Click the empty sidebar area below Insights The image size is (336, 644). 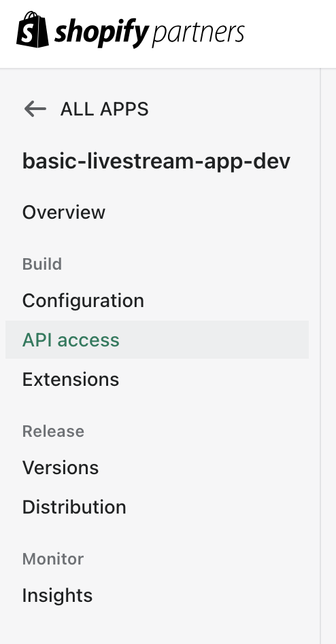click(161, 626)
